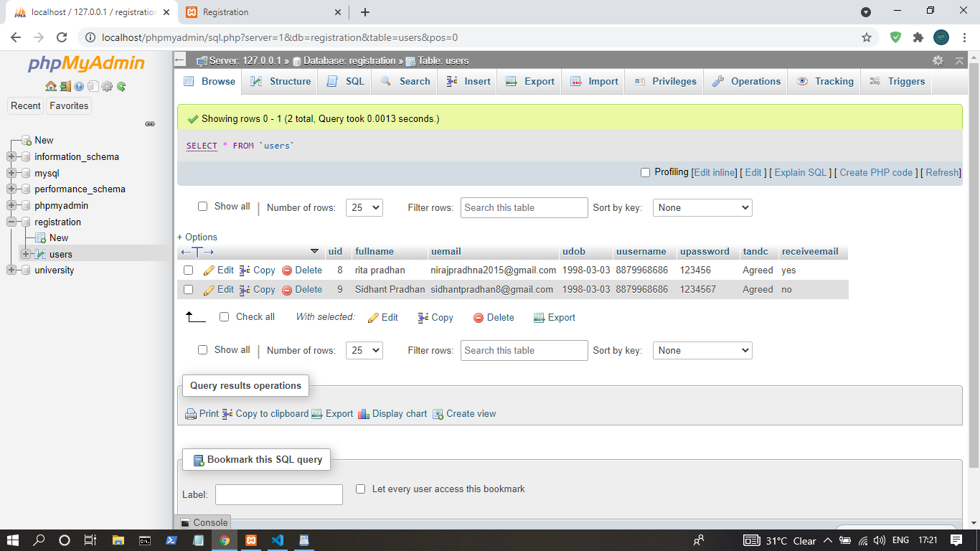
Task: Click the Display chart icon
Action: 364,414
